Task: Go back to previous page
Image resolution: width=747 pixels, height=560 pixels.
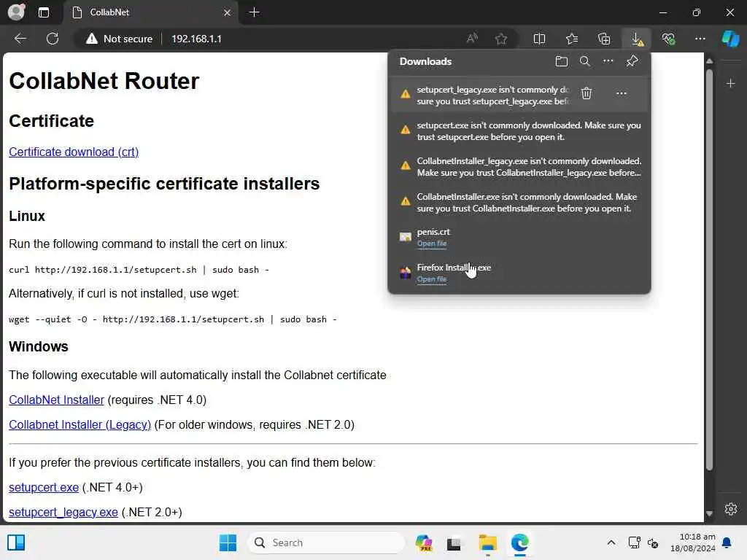Action: tap(20, 39)
